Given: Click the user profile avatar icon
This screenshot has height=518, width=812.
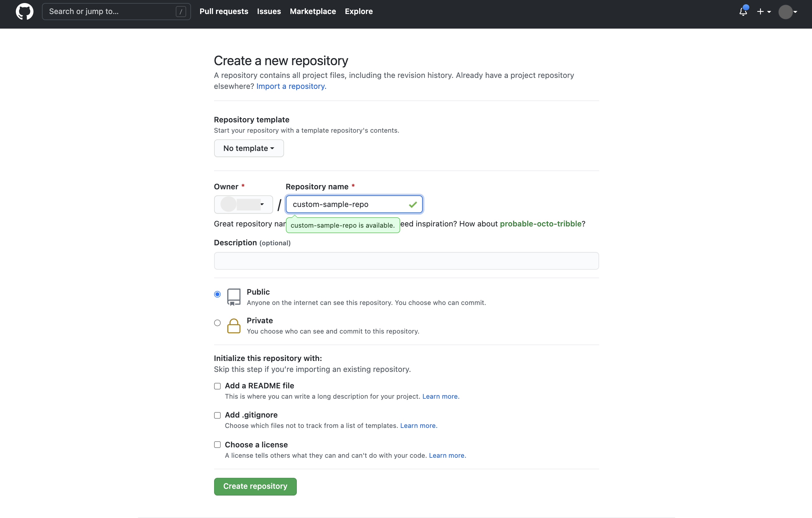Looking at the screenshot, I should 786,11.
